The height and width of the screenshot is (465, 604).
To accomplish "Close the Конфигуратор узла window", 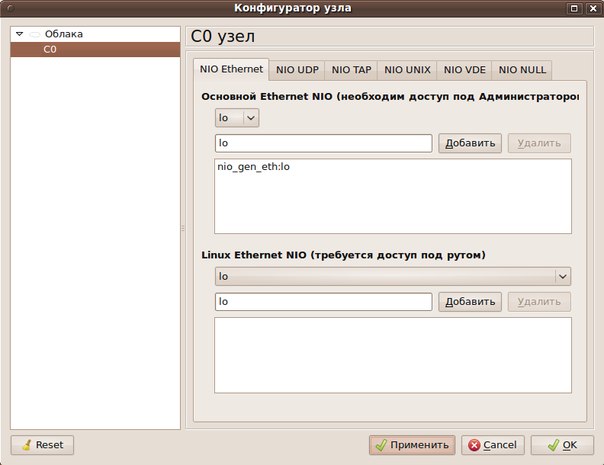I will coord(593,8).
